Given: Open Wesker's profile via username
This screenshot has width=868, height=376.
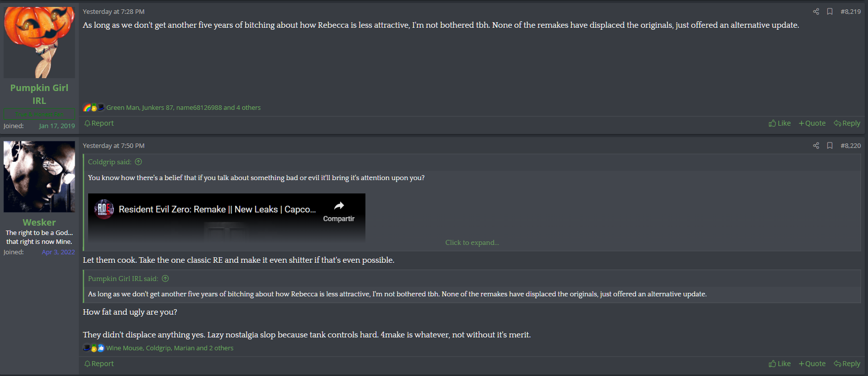Looking at the screenshot, I should [x=39, y=222].
